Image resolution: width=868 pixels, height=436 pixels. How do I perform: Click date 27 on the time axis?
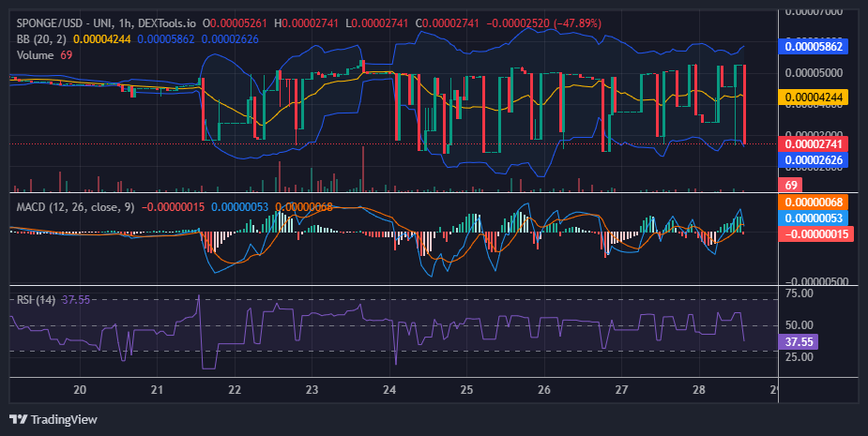(x=621, y=389)
